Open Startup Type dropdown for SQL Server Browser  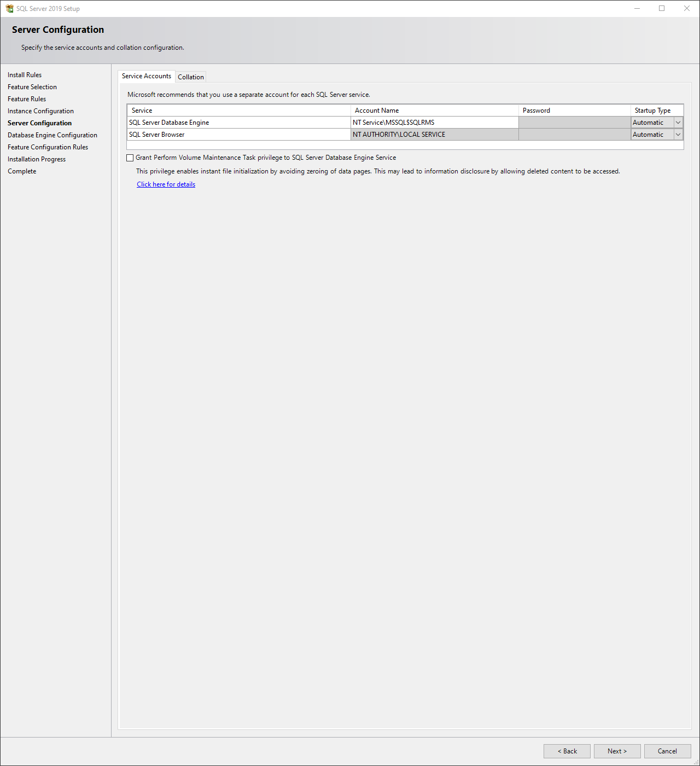[678, 135]
